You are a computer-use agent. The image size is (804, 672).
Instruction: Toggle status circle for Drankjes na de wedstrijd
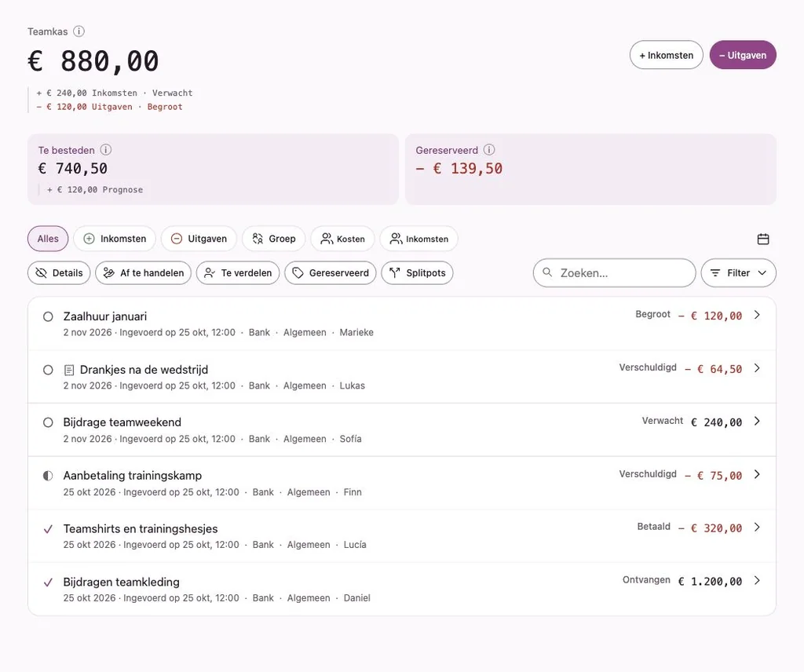[x=48, y=370]
